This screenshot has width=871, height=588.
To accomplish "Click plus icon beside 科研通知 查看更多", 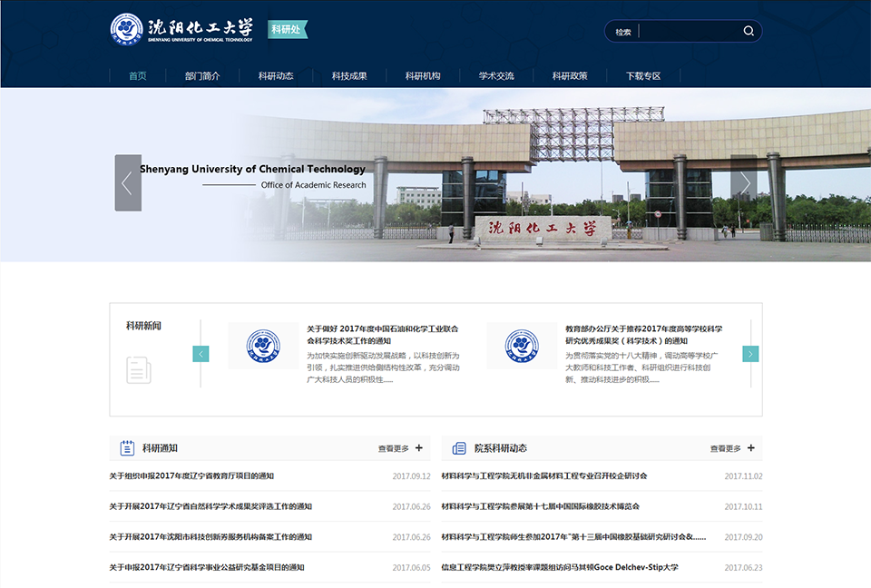I will pos(419,448).
